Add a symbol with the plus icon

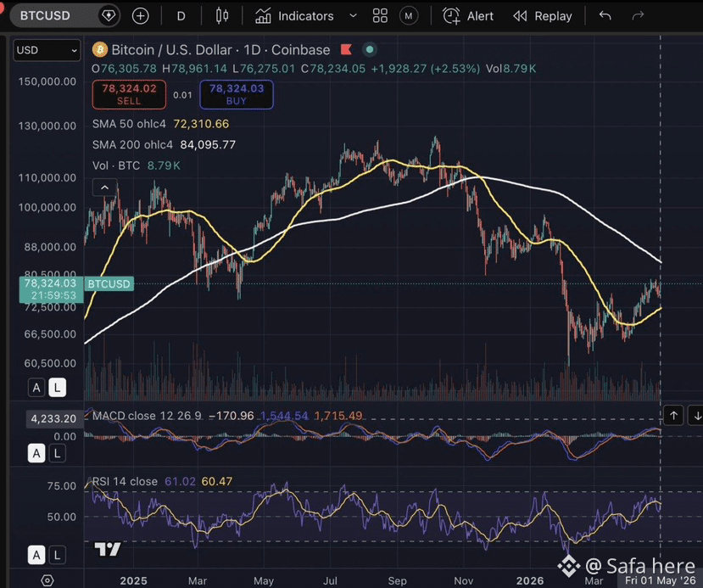pos(140,17)
